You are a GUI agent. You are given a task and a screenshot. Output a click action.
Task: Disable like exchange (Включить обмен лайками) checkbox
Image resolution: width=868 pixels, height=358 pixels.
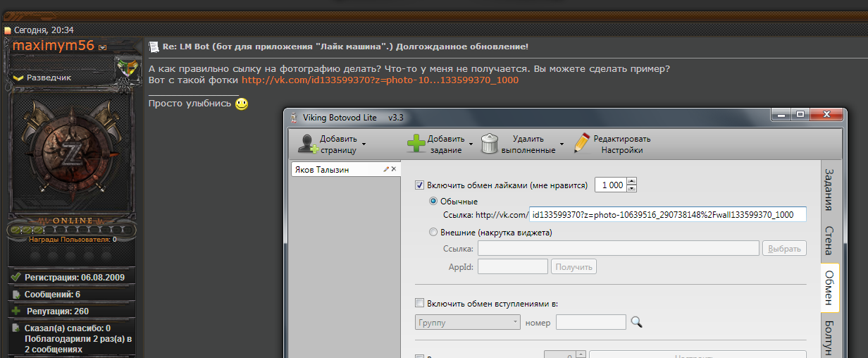coord(420,185)
